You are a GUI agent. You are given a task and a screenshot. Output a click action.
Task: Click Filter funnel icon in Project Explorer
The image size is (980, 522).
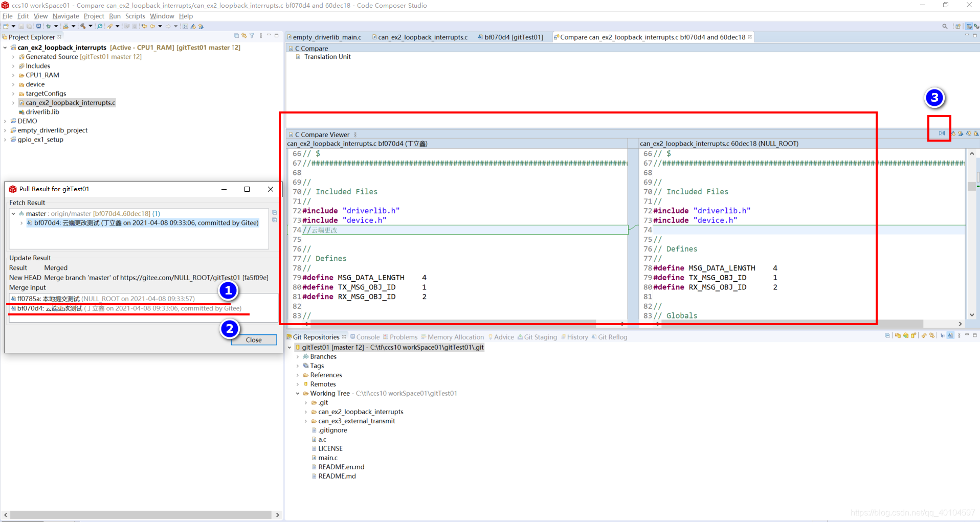(x=252, y=35)
